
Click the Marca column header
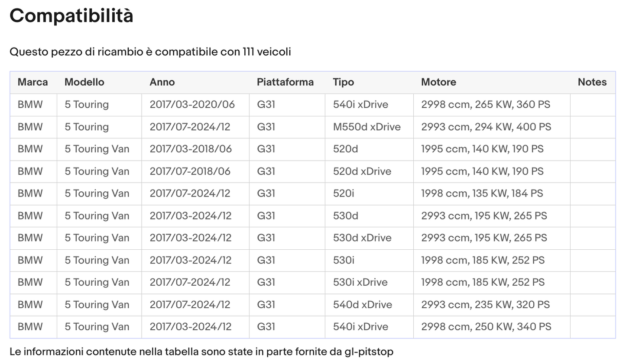32,82
